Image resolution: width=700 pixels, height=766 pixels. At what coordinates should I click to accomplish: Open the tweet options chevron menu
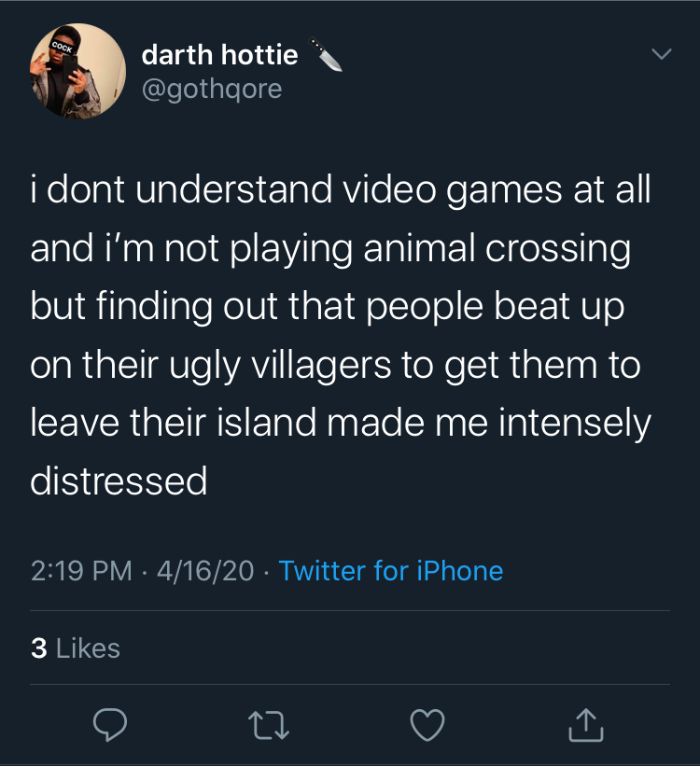661,56
